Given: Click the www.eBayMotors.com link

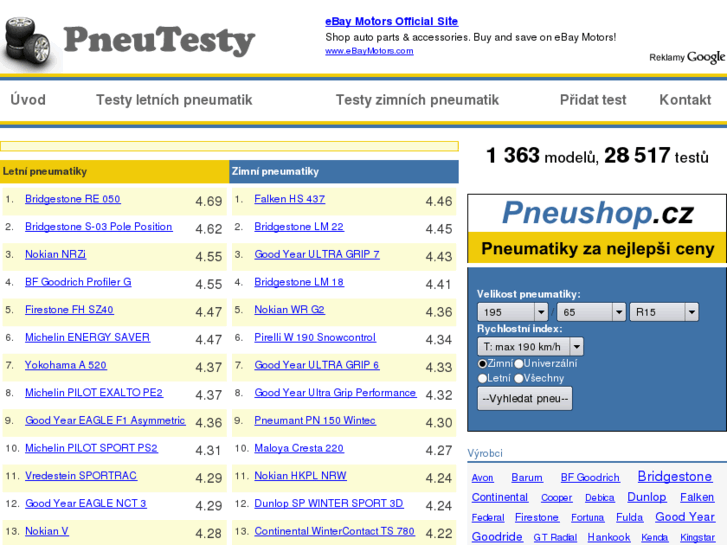Looking at the screenshot, I should pos(369,51).
